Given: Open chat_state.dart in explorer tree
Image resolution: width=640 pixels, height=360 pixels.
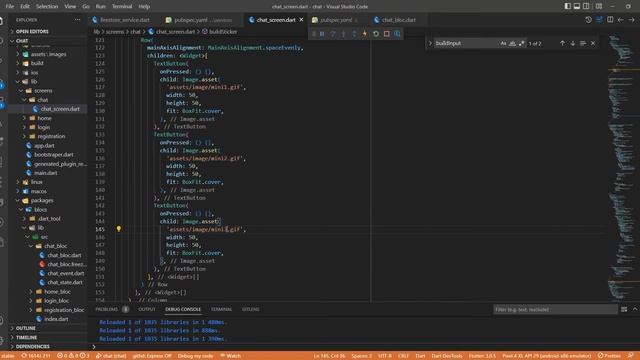Looking at the screenshot, I should (48, 282).
